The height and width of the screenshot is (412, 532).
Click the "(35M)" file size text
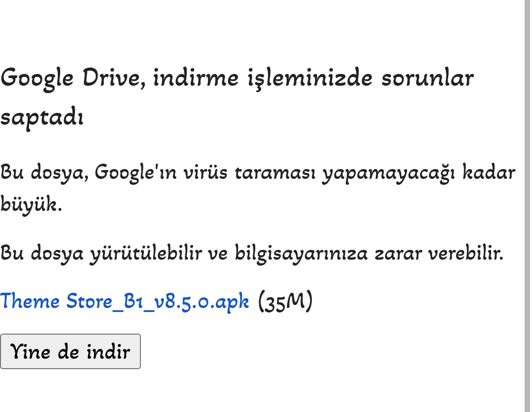(x=285, y=302)
